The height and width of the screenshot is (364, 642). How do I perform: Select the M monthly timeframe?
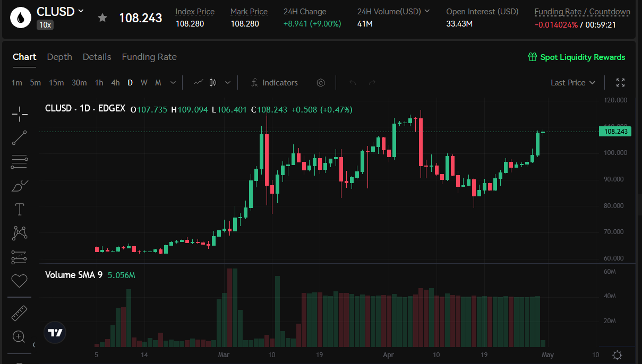tap(158, 83)
